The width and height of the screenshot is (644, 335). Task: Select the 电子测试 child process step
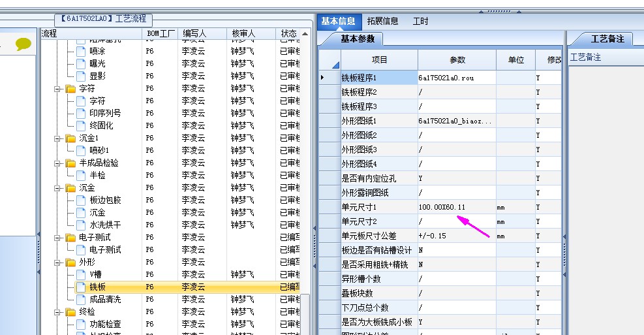(x=105, y=249)
